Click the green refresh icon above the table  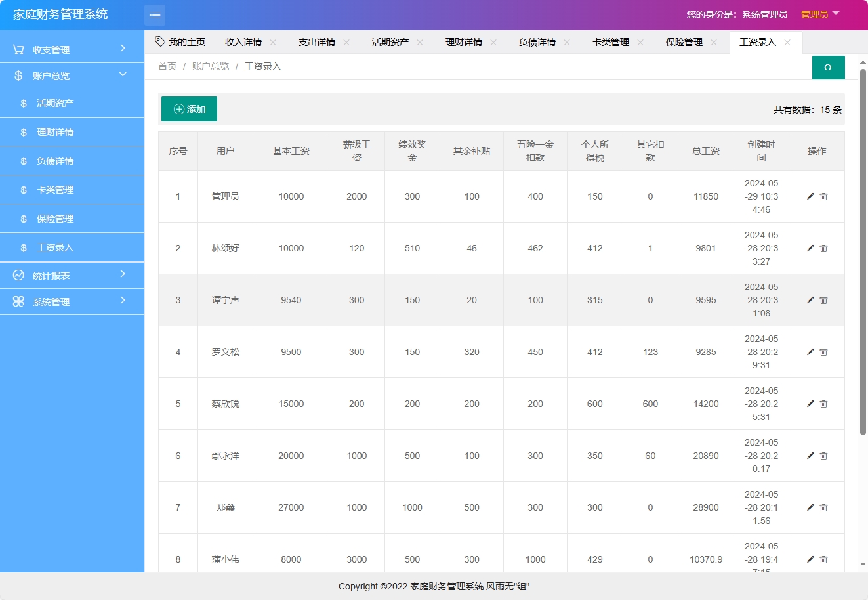coord(828,68)
